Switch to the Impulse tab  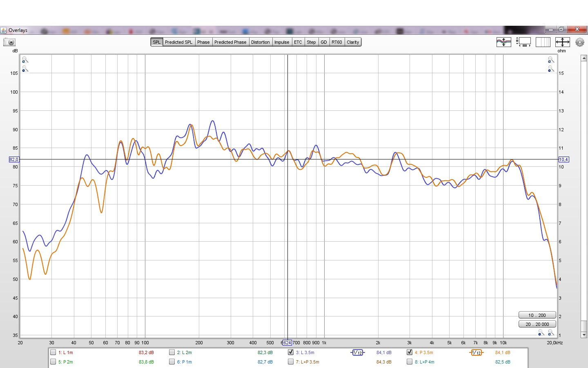point(281,42)
